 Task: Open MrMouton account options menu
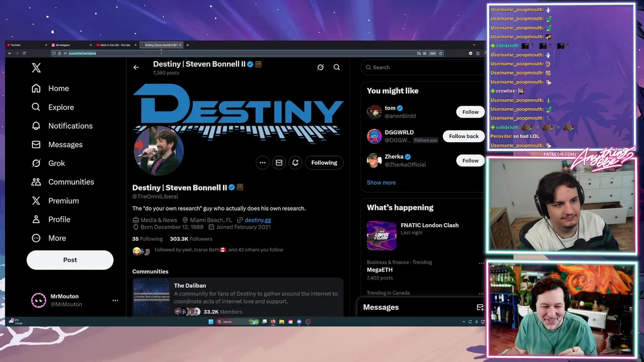(115, 300)
